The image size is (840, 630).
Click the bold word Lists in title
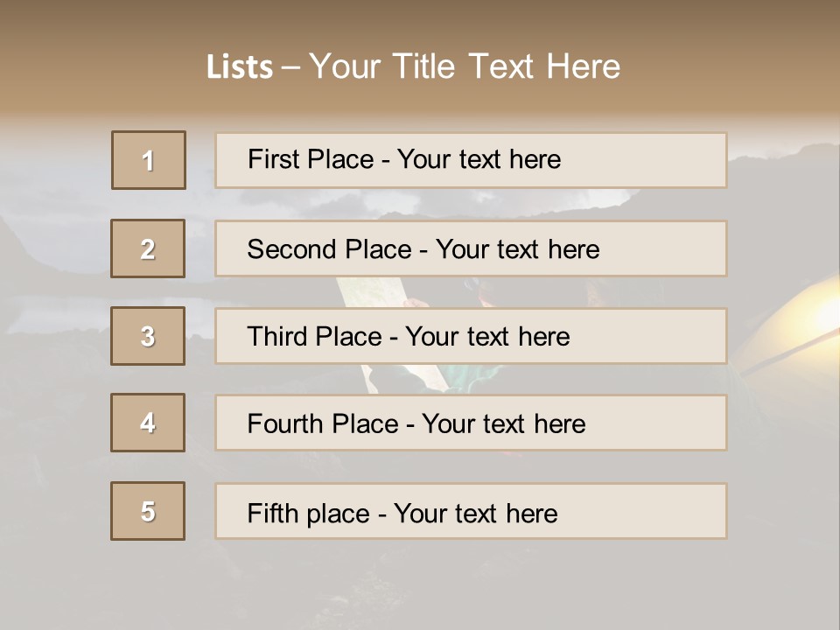[x=240, y=67]
